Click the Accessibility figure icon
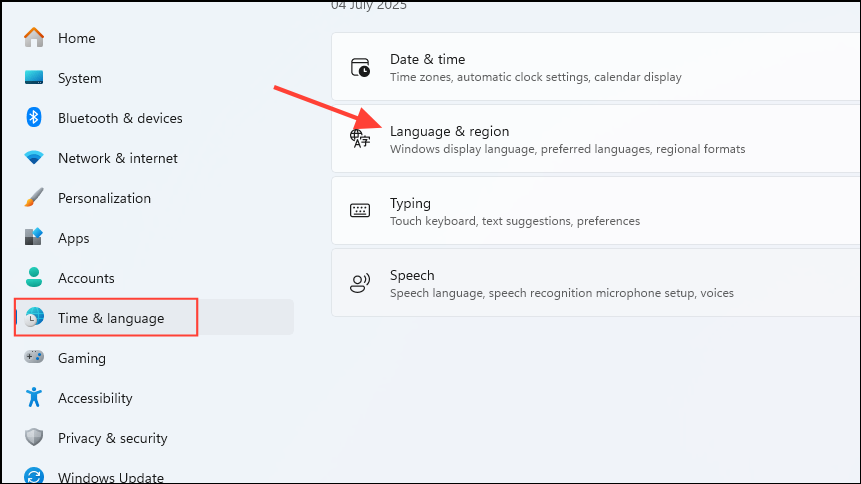The height and width of the screenshot is (484, 861). 34,398
